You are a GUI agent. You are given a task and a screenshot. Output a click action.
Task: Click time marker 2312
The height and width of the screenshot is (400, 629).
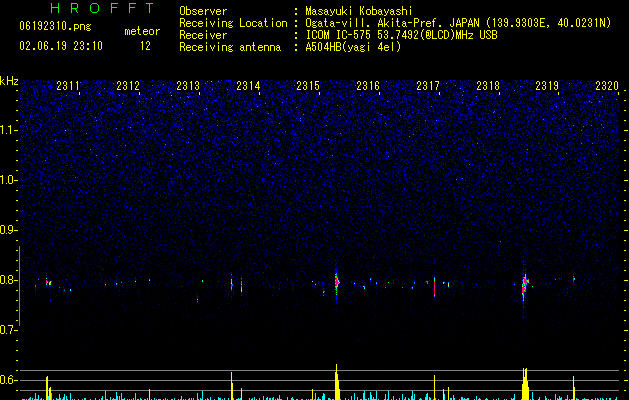coord(128,86)
